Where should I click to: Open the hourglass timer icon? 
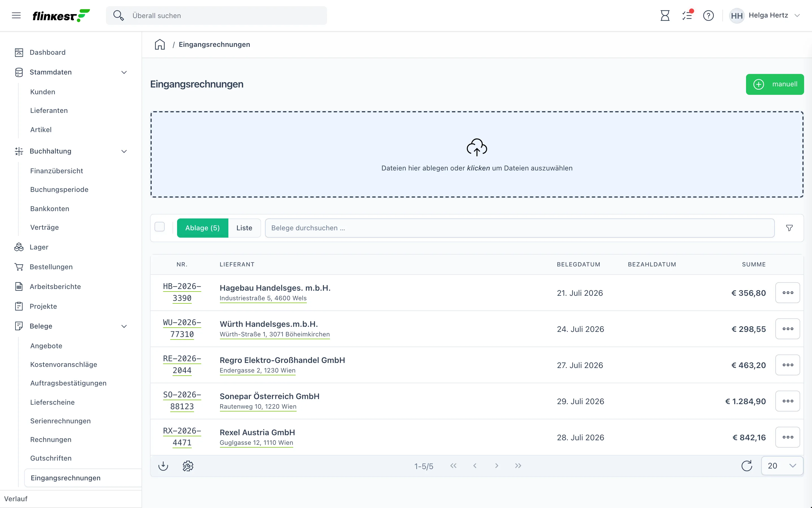click(x=665, y=16)
